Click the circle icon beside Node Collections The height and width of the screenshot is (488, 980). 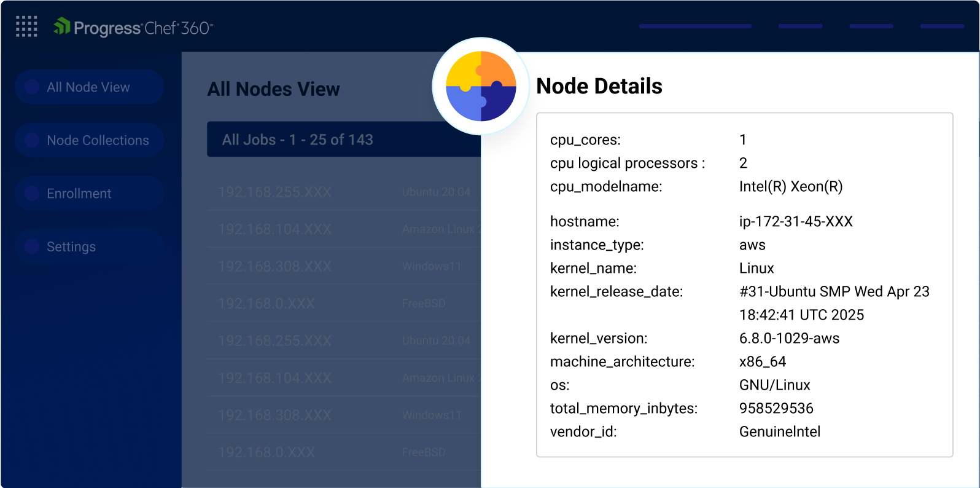pos(32,140)
